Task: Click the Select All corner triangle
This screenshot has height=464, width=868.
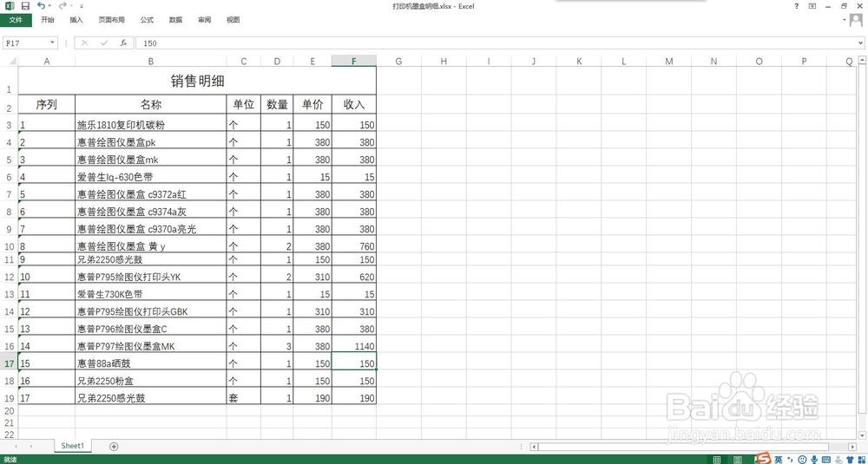Action: (x=13, y=62)
